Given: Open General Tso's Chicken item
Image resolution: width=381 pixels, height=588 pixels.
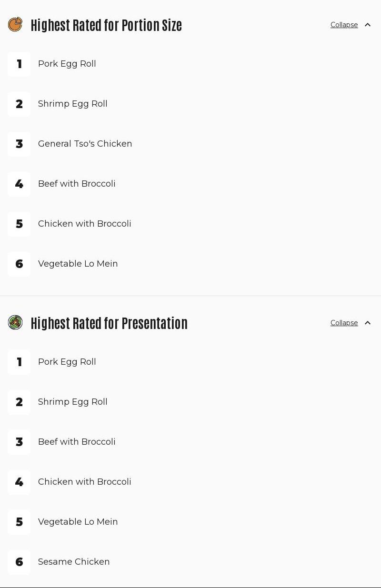Looking at the screenshot, I should point(85,144).
